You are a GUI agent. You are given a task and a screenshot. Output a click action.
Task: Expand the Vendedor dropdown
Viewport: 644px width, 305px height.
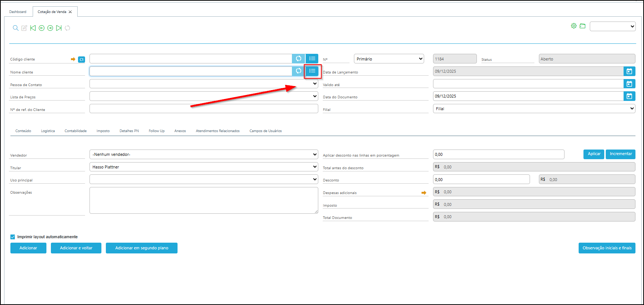[x=204, y=154]
